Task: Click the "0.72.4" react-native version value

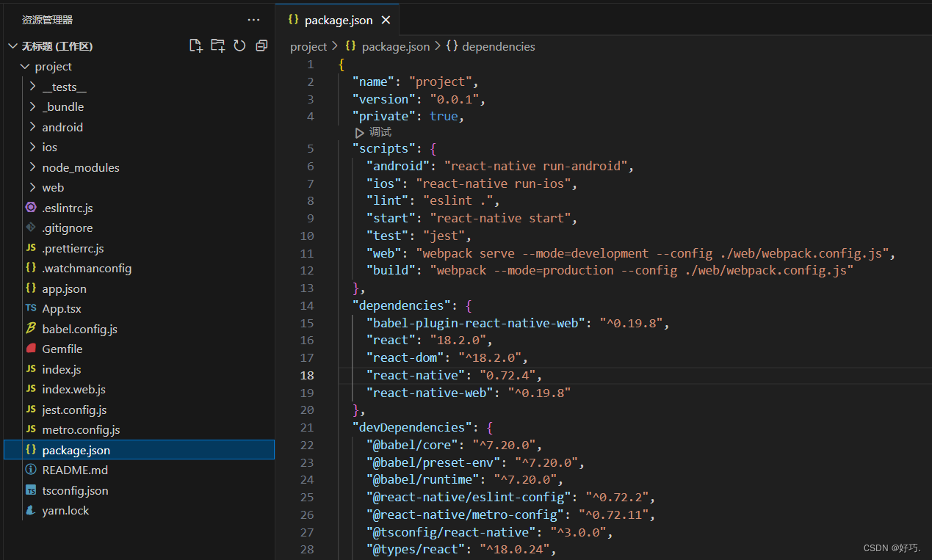Action: (507, 375)
